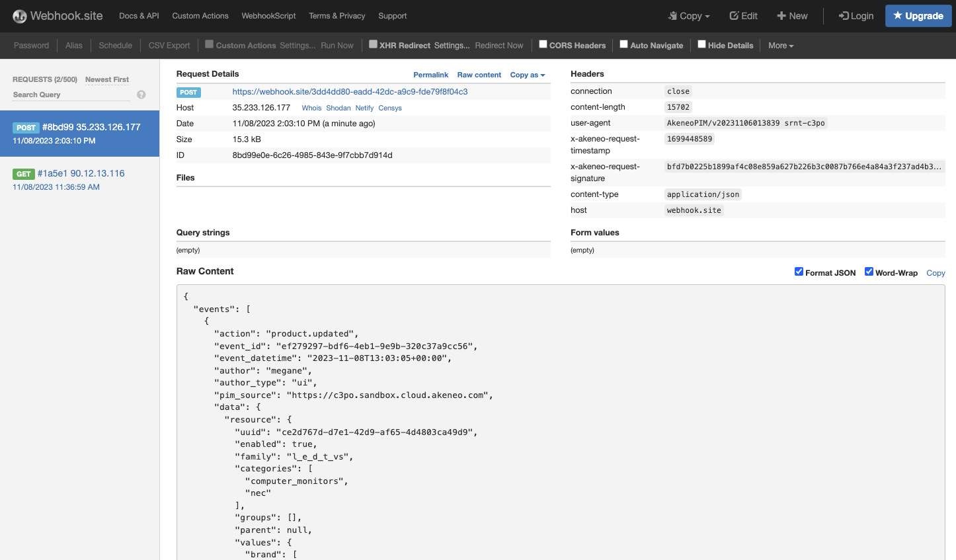Open Docs & API menu item

[139, 16]
